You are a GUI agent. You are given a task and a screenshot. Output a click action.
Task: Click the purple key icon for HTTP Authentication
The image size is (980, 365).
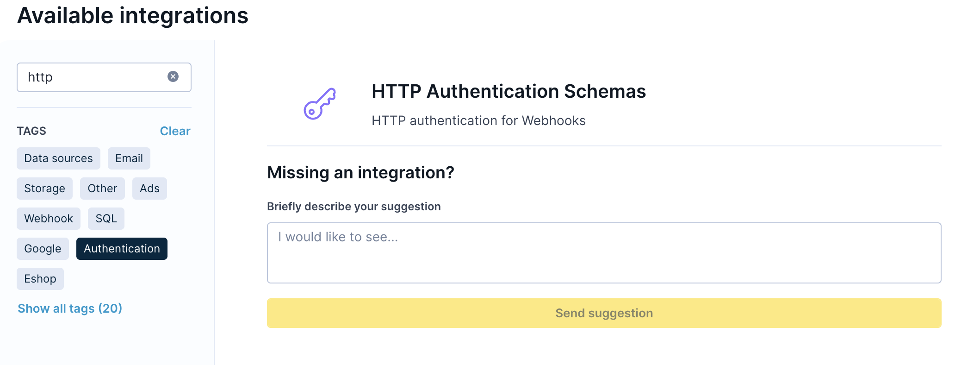coord(319,104)
